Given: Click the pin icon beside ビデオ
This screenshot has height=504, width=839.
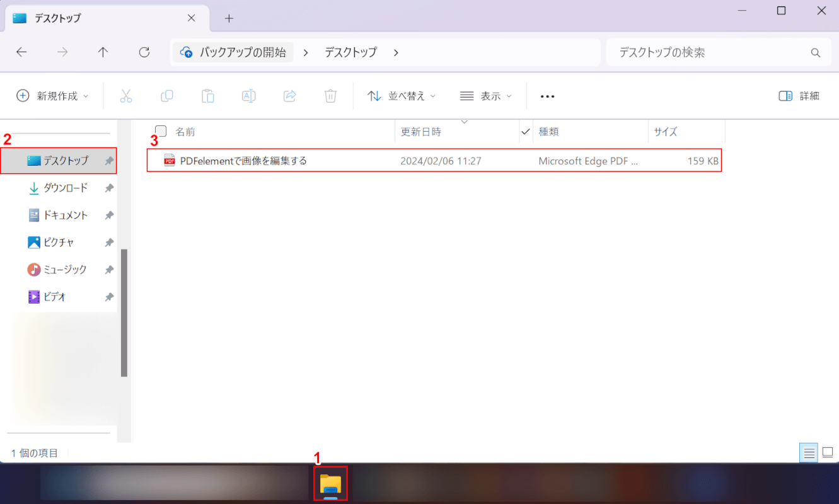Looking at the screenshot, I should 109,296.
